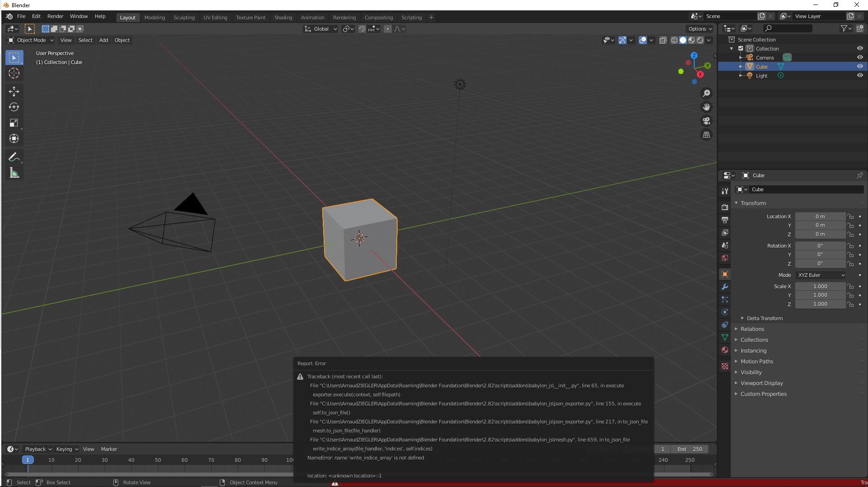This screenshot has height=487, width=868.
Task: Open the Add menu in viewport header
Action: tap(103, 40)
